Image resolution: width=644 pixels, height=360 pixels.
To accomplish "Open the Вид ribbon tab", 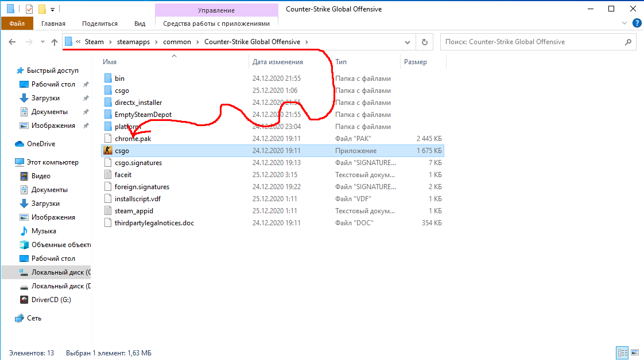I will [x=139, y=24].
